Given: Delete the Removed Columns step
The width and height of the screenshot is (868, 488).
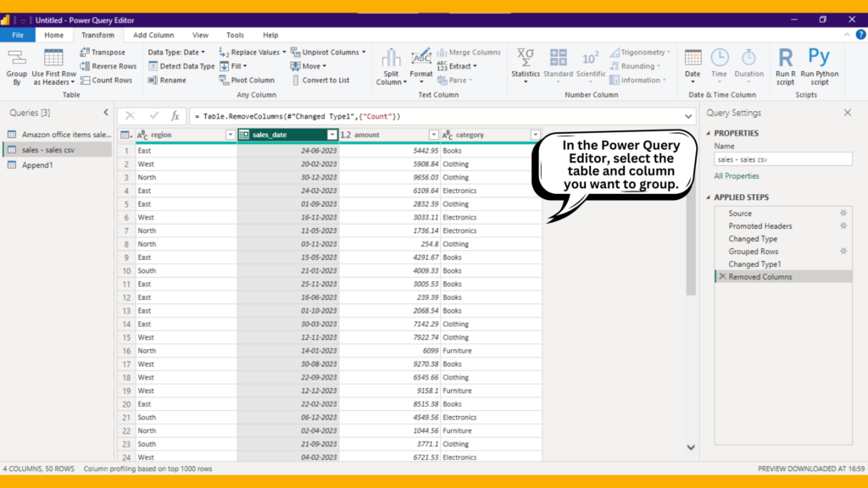Looking at the screenshot, I should [722, 277].
